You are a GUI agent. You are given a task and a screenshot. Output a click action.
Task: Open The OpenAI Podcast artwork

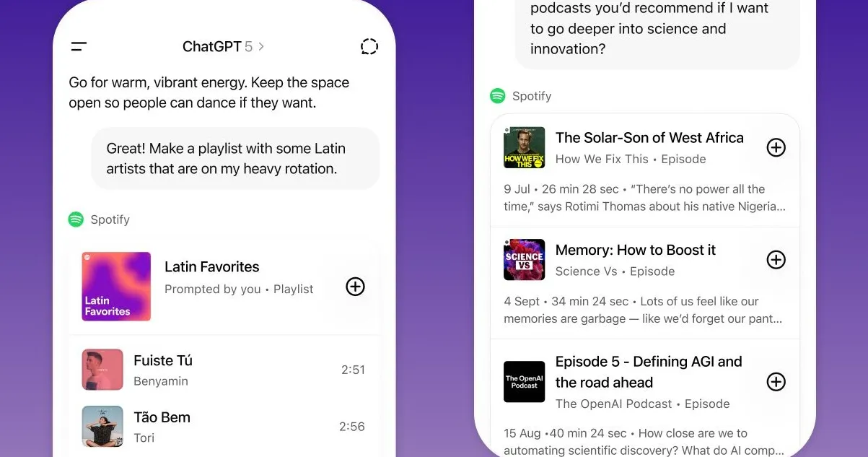(x=524, y=382)
